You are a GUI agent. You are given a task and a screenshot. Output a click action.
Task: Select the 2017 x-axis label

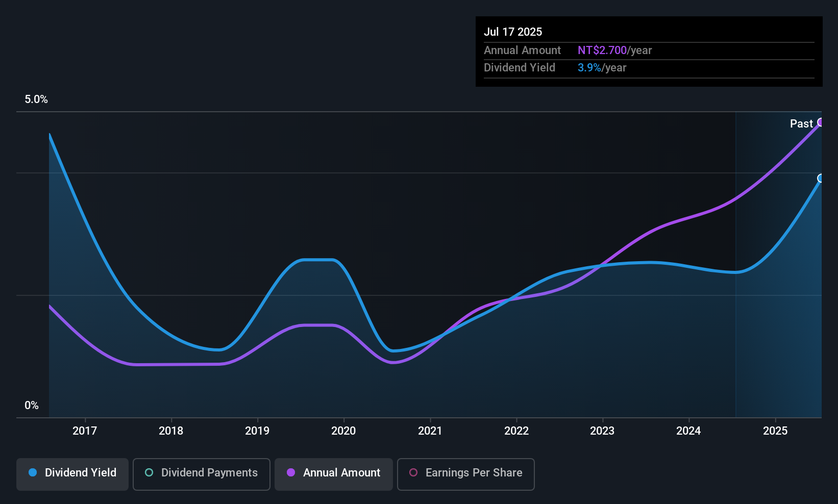[85, 431]
